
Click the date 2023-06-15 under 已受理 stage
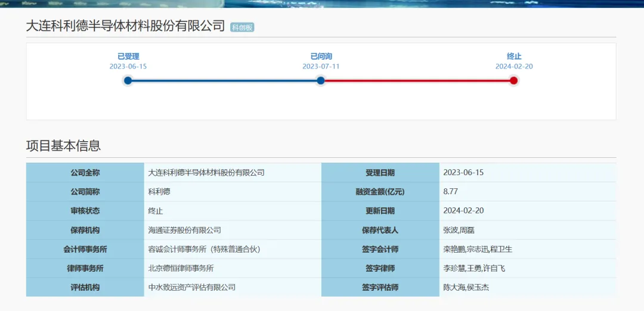click(128, 67)
